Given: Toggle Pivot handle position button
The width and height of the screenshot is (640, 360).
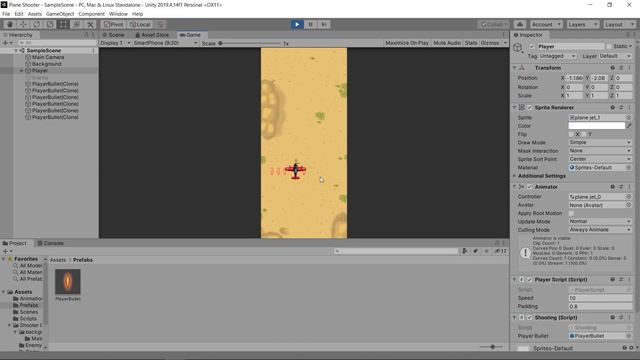Looking at the screenshot, I should point(113,24).
